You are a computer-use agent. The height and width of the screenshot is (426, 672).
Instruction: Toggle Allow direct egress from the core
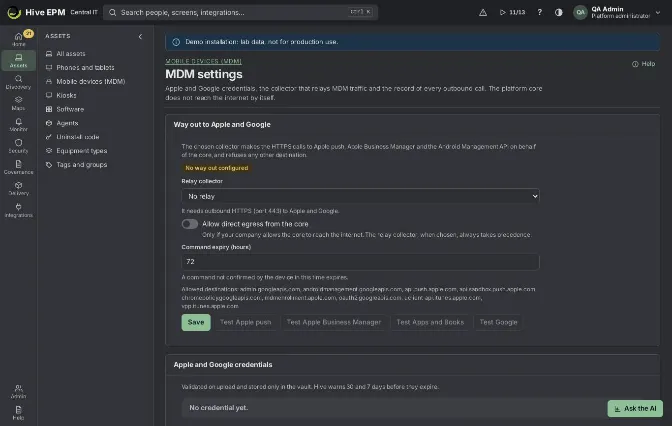189,224
